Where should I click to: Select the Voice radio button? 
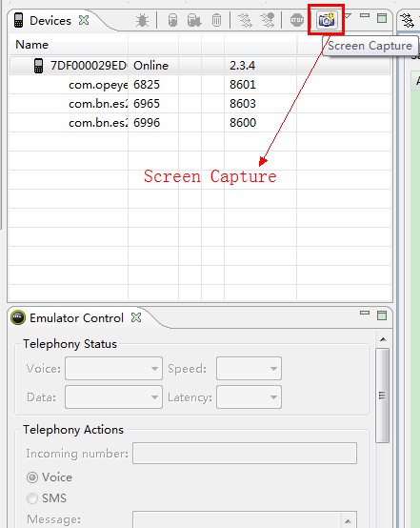click(32, 477)
